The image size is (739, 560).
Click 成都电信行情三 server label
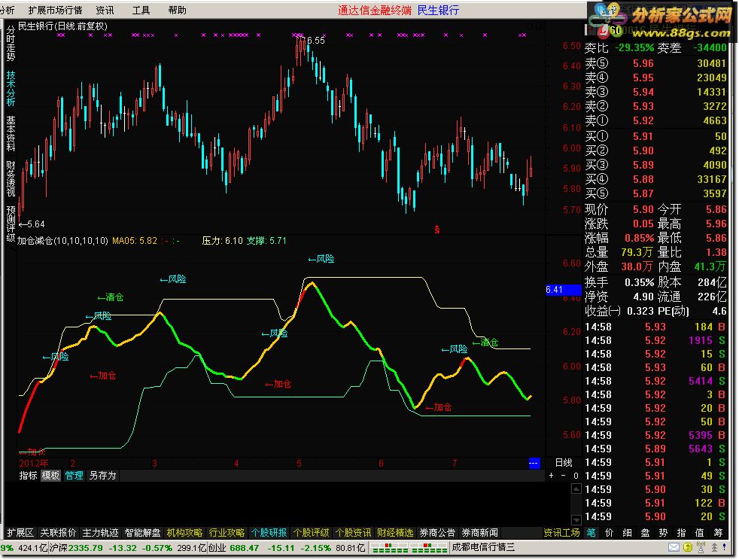(x=483, y=548)
